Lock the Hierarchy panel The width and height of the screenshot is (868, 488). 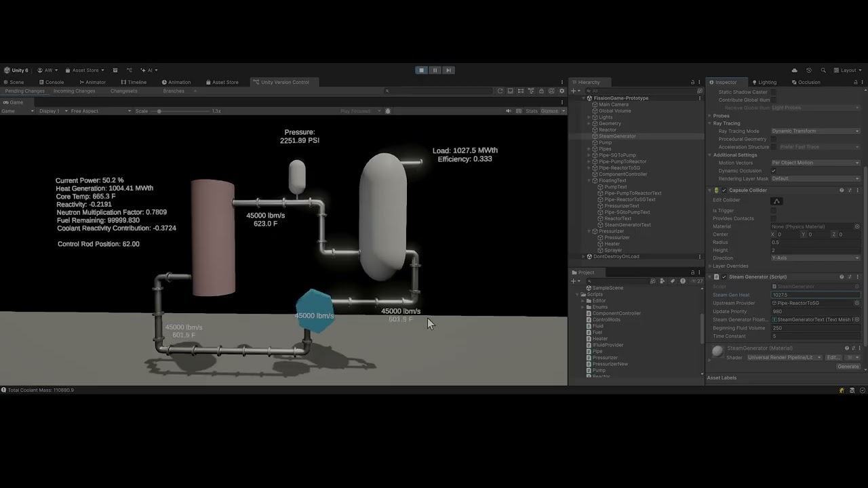[x=692, y=82]
